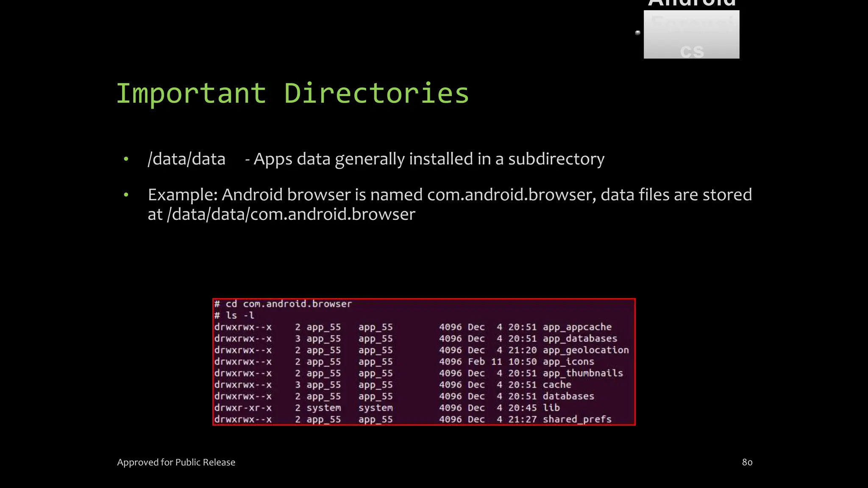Select the app_appcache directory entry

coord(577,327)
